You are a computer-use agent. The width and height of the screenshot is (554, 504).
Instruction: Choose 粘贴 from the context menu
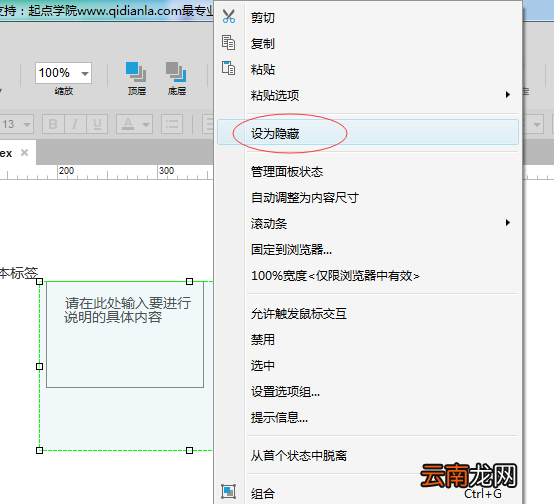pyautogui.click(x=368, y=69)
